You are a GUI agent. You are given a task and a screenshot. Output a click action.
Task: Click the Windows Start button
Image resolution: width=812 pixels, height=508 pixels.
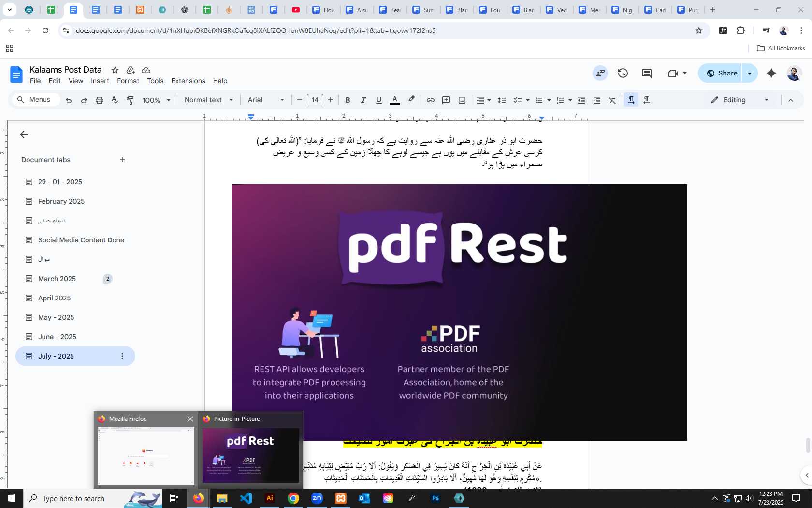click(x=11, y=498)
